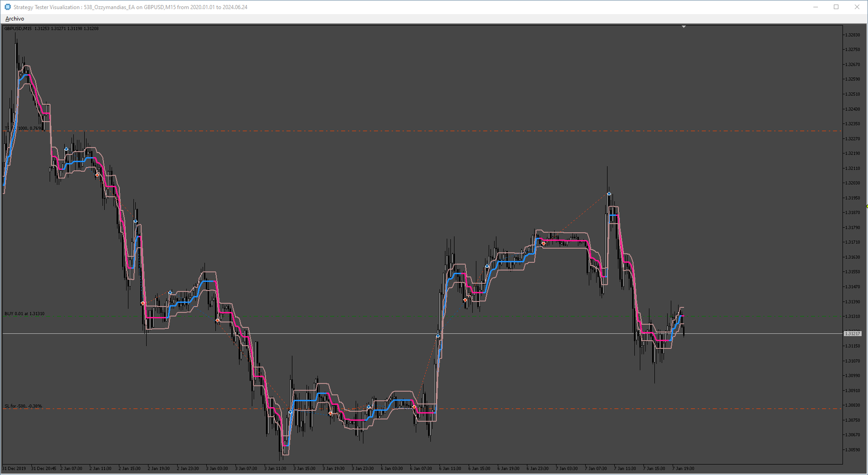The height and width of the screenshot is (475, 868).
Task: Minimize the Strategy Tester Visualization window
Action: click(x=816, y=7)
